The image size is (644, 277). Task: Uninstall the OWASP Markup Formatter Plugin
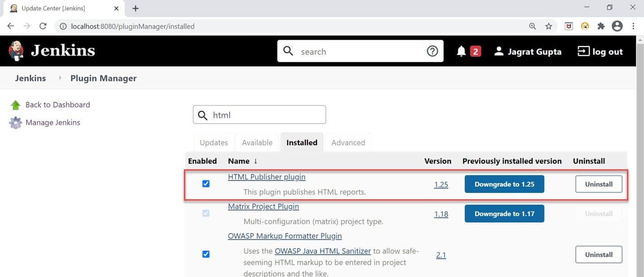click(599, 254)
